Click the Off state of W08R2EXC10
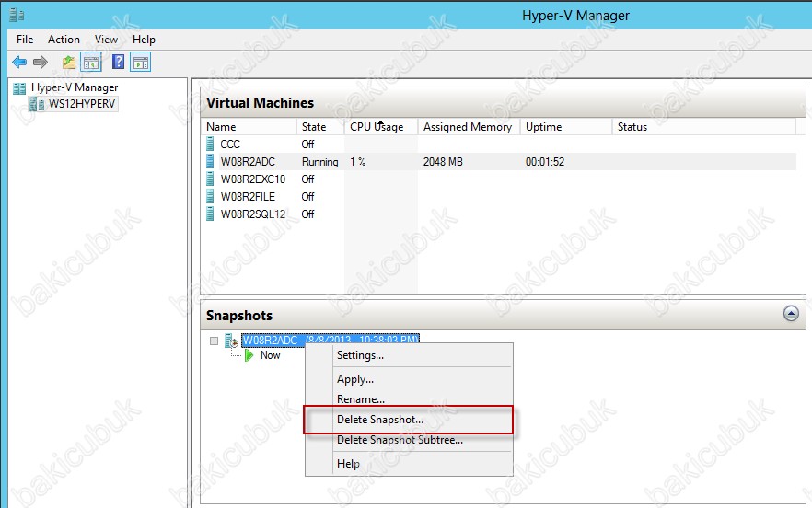Image resolution: width=812 pixels, height=508 pixels. [308, 179]
